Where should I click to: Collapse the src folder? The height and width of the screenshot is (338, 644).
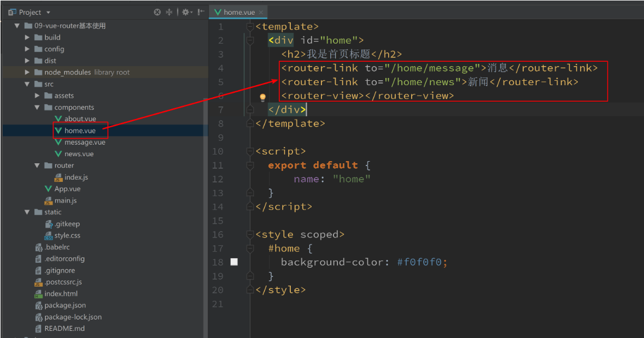pyautogui.click(x=27, y=84)
